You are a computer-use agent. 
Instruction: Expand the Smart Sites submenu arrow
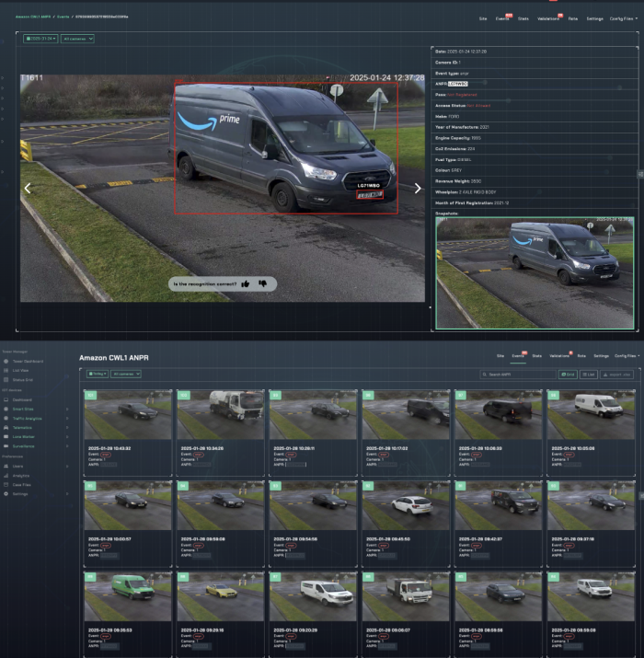[67, 410]
